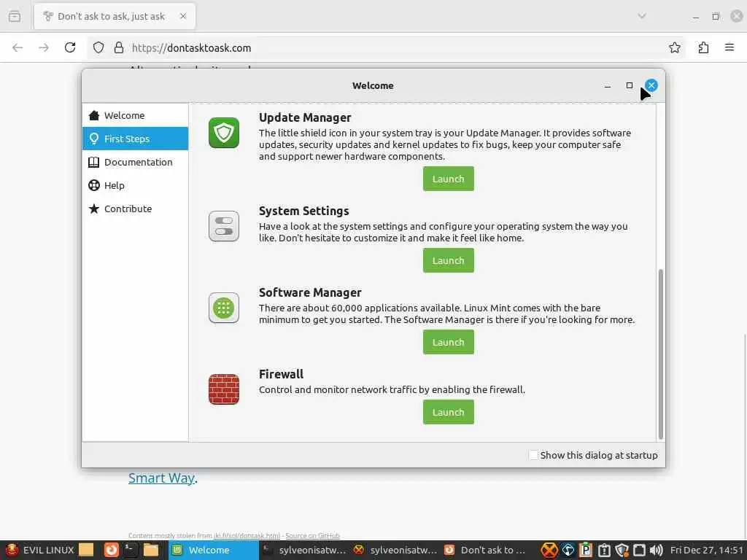Click the orange X system tray icon

click(549, 550)
